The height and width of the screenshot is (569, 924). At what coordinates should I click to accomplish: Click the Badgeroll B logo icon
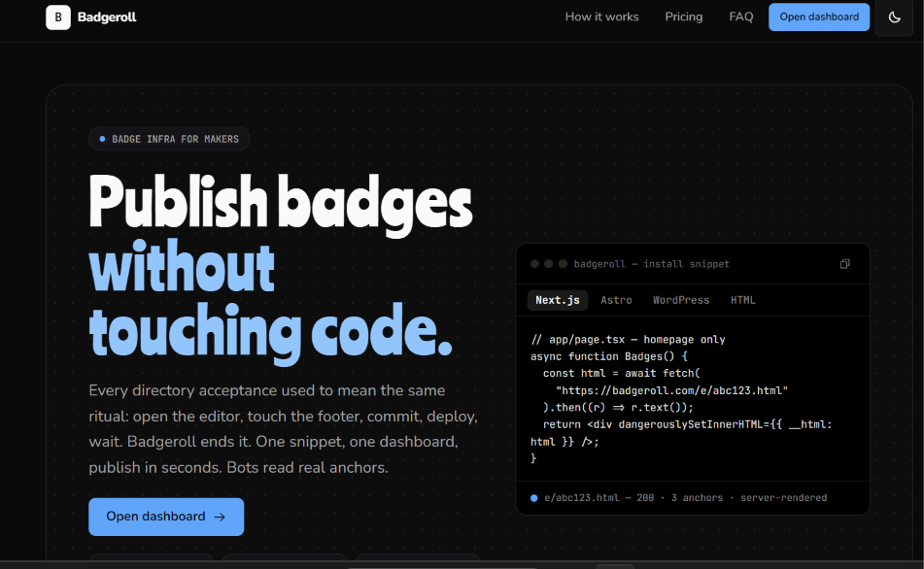pos(57,17)
